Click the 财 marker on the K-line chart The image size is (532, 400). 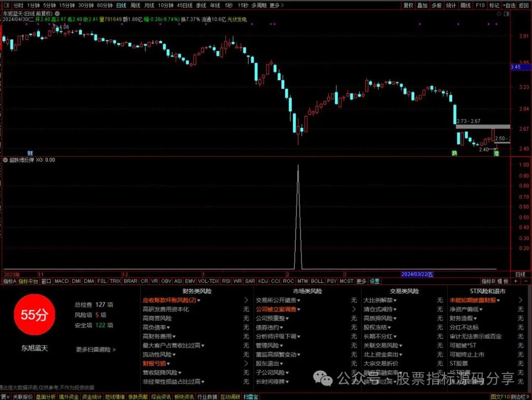[x=30, y=153]
